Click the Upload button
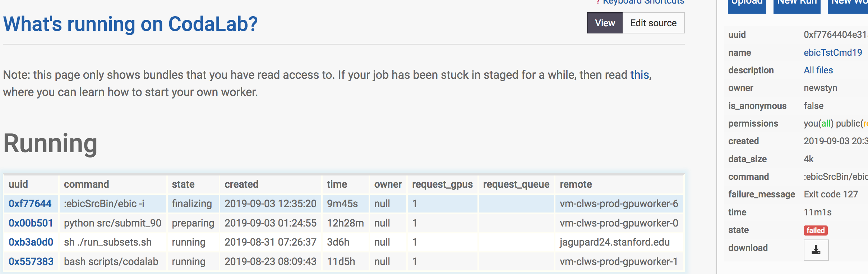The width and height of the screenshot is (868, 274). coord(747,2)
